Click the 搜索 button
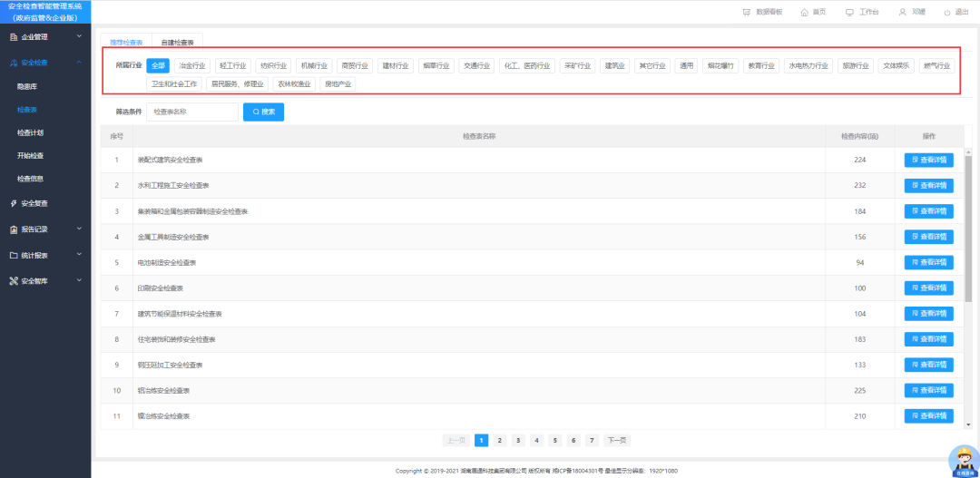The height and width of the screenshot is (478, 980). (x=264, y=112)
